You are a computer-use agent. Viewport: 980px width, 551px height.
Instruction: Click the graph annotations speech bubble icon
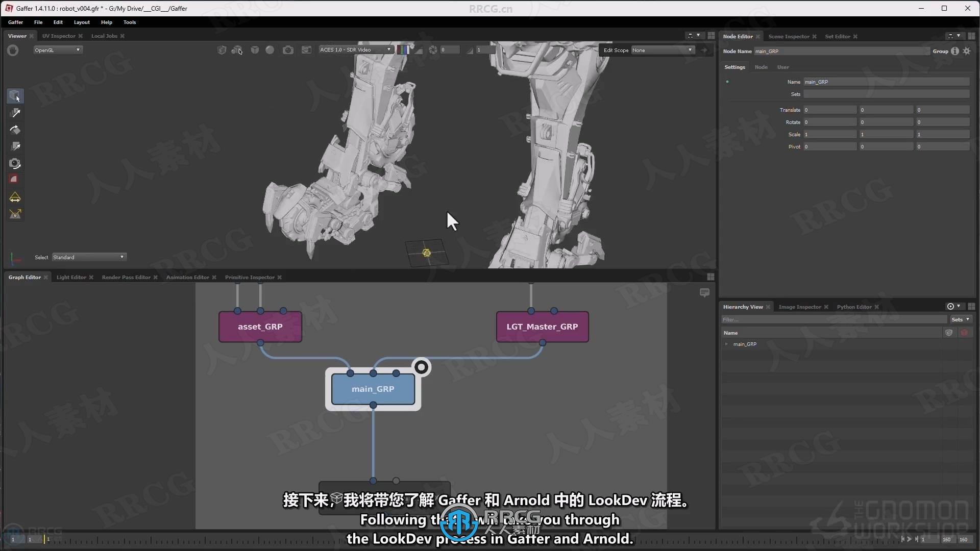tap(704, 292)
